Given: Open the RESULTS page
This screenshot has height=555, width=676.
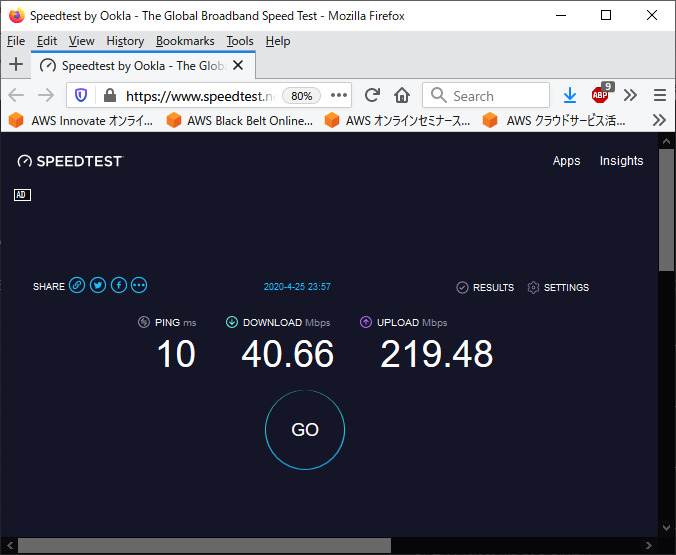Looking at the screenshot, I should pos(485,288).
